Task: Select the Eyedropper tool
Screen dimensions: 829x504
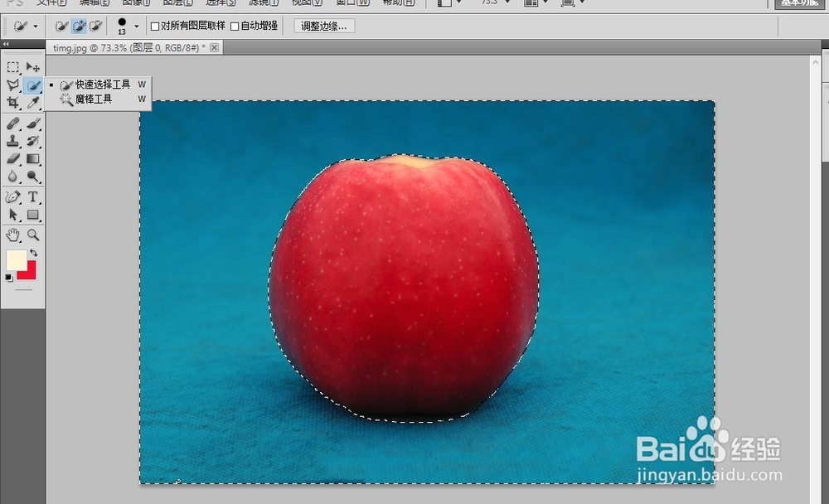Action: pos(33,102)
